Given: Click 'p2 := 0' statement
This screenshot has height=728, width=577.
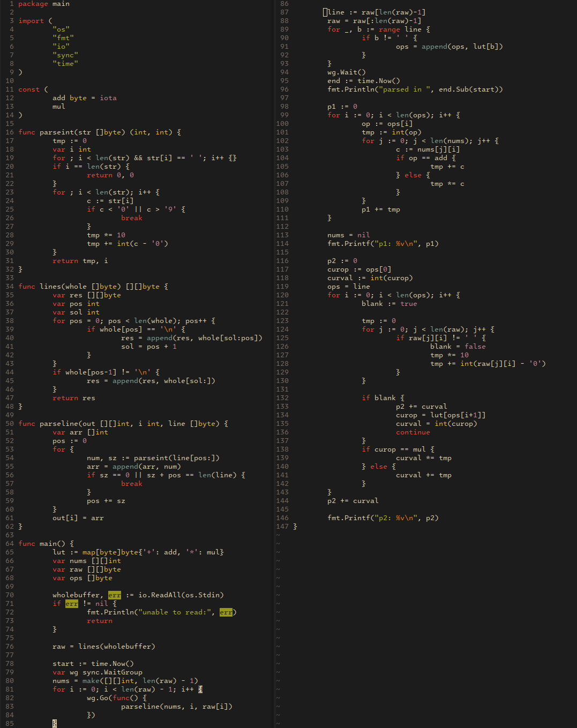Looking at the screenshot, I should (342, 261).
